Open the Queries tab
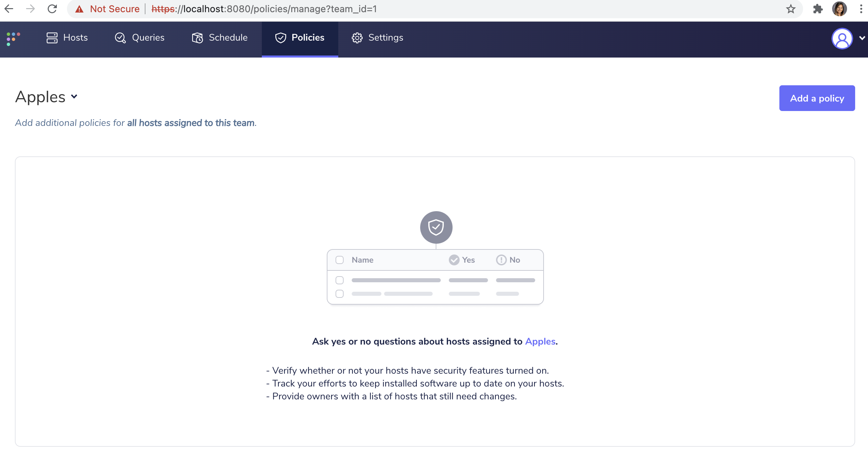 click(x=140, y=38)
